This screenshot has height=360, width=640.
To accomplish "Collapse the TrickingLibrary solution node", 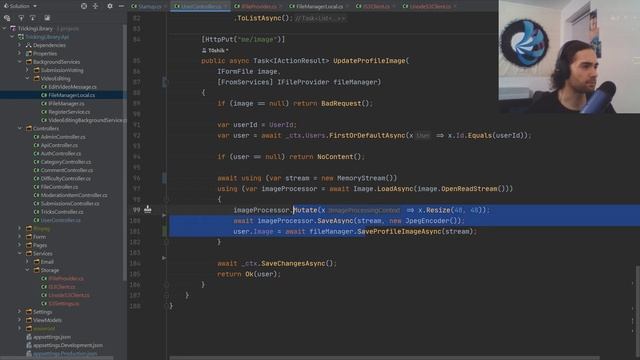I will point(5,29).
